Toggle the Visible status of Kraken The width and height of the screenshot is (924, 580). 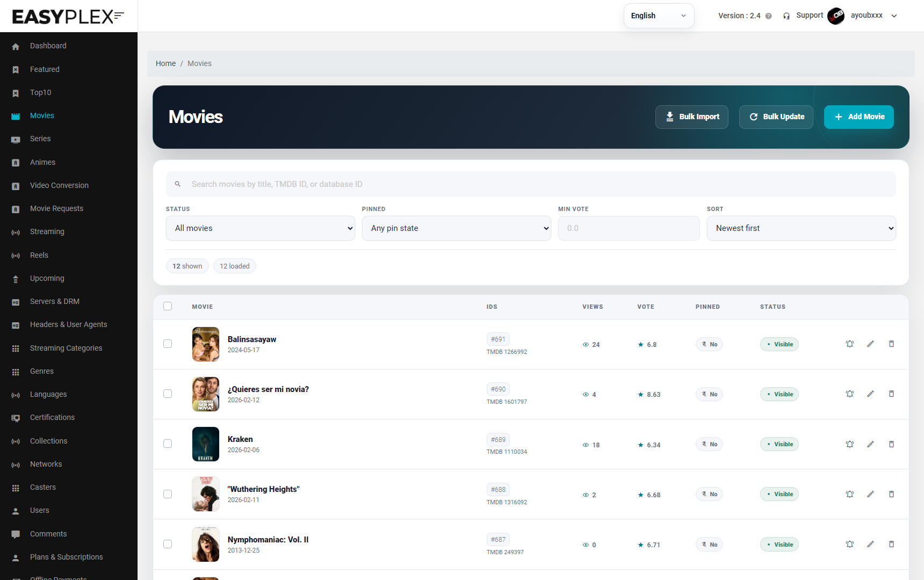779,444
